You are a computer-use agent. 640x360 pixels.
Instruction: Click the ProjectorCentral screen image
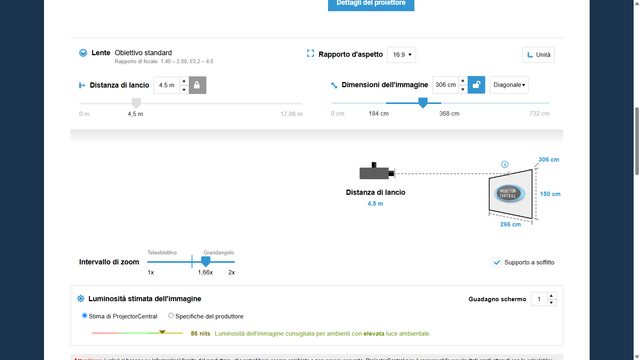(x=510, y=194)
